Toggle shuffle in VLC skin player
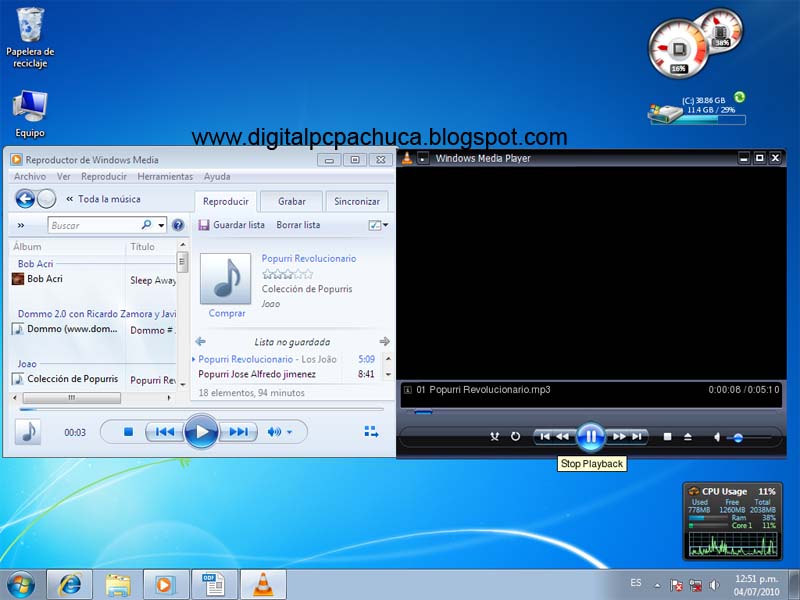Screen dimensions: 800x600 click(x=494, y=437)
